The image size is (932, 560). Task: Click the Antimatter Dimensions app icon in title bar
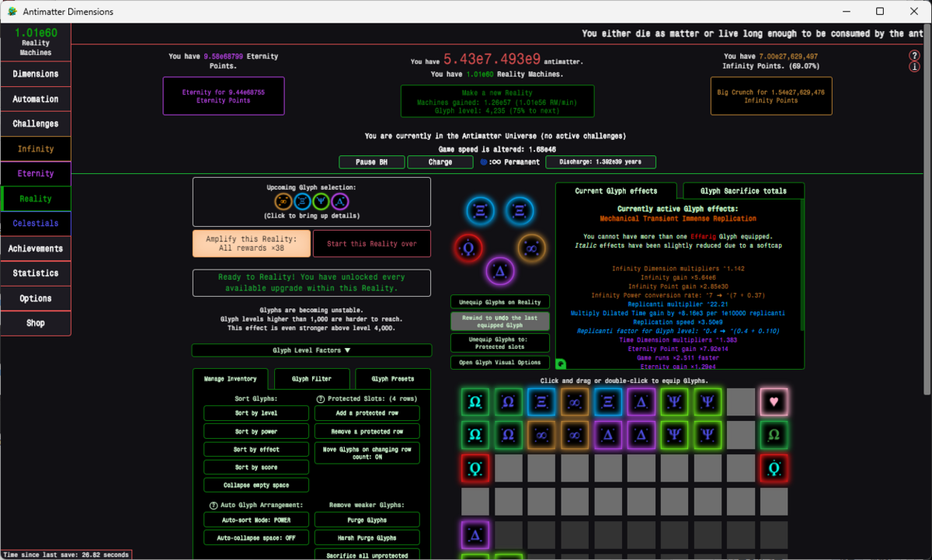(14, 12)
